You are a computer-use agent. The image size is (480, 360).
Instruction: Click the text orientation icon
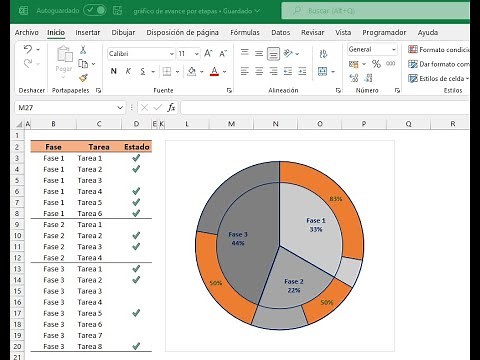tap(288, 53)
